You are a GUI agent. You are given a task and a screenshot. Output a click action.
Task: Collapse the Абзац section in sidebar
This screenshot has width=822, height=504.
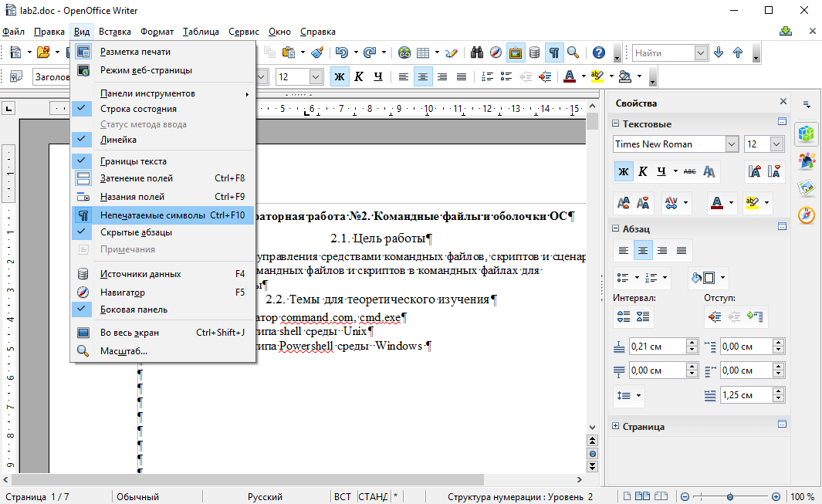point(616,229)
